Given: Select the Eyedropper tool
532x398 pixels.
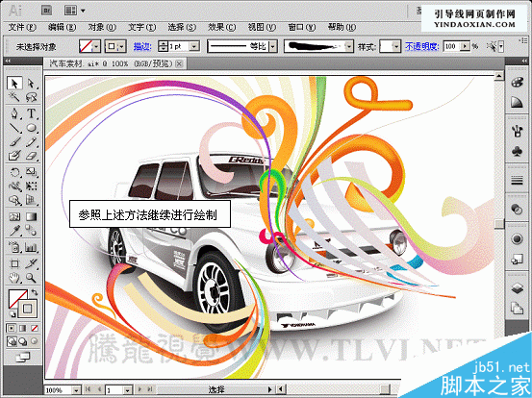Looking at the screenshot, I should coord(14,231).
